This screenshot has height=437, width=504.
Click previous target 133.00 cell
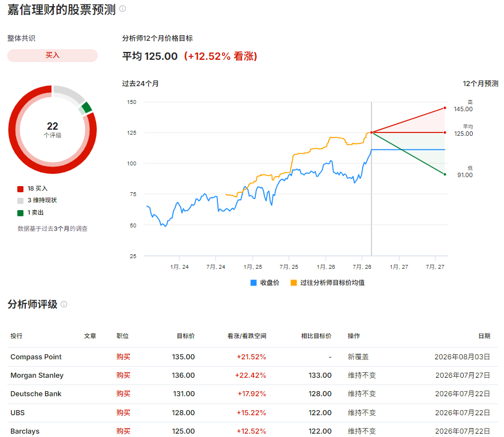[x=320, y=376]
